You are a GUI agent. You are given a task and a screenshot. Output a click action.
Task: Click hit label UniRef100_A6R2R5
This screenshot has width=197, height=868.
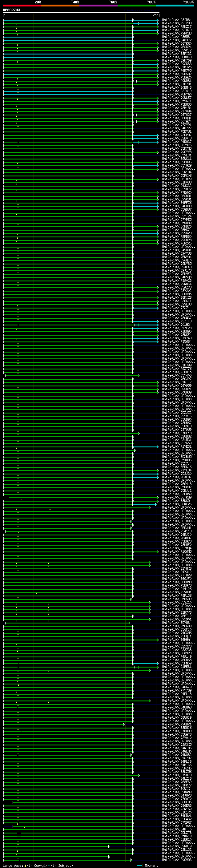[x=177, y=243]
